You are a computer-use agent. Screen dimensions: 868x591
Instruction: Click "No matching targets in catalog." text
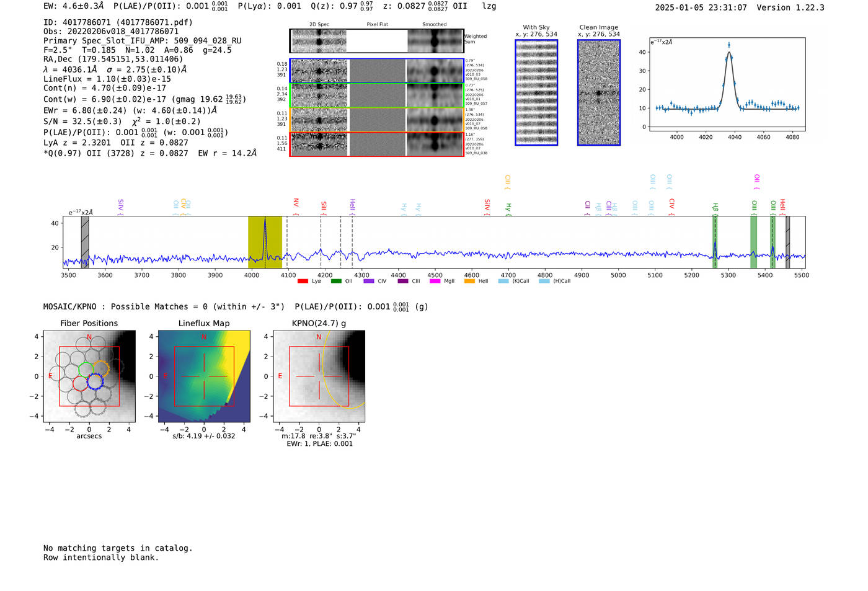(x=118, y=548)
